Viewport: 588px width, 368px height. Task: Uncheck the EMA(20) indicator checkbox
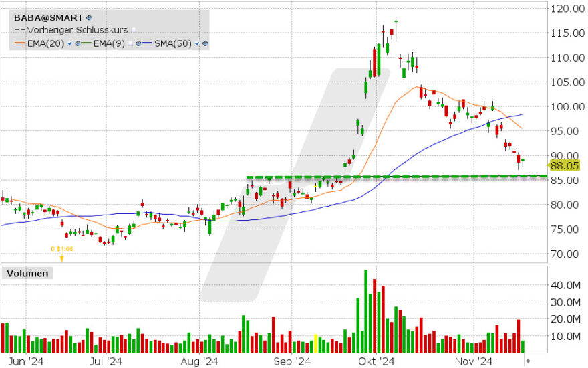pyautogui.click(x=70, y=43)
